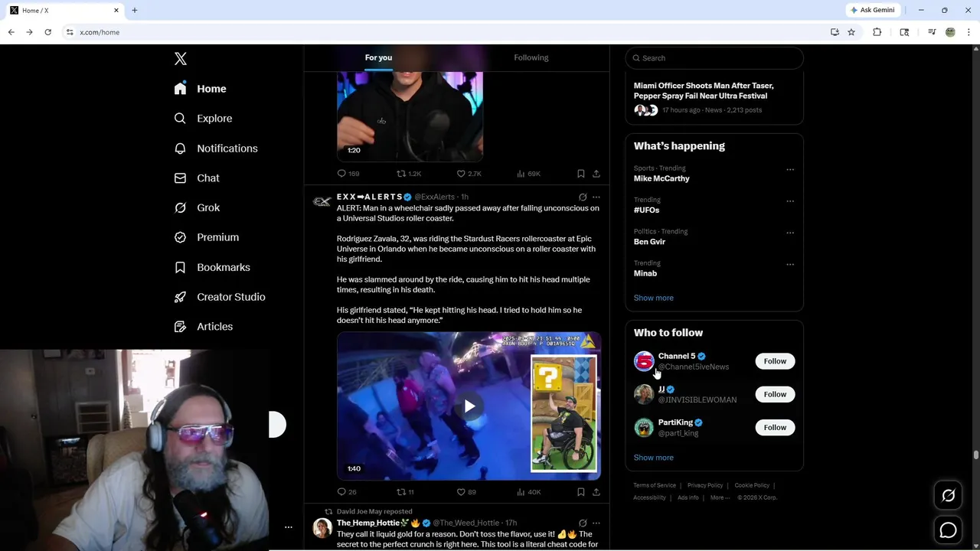Follow Channel 5
The width and height of the screenshot is (980, 551).
775,361
